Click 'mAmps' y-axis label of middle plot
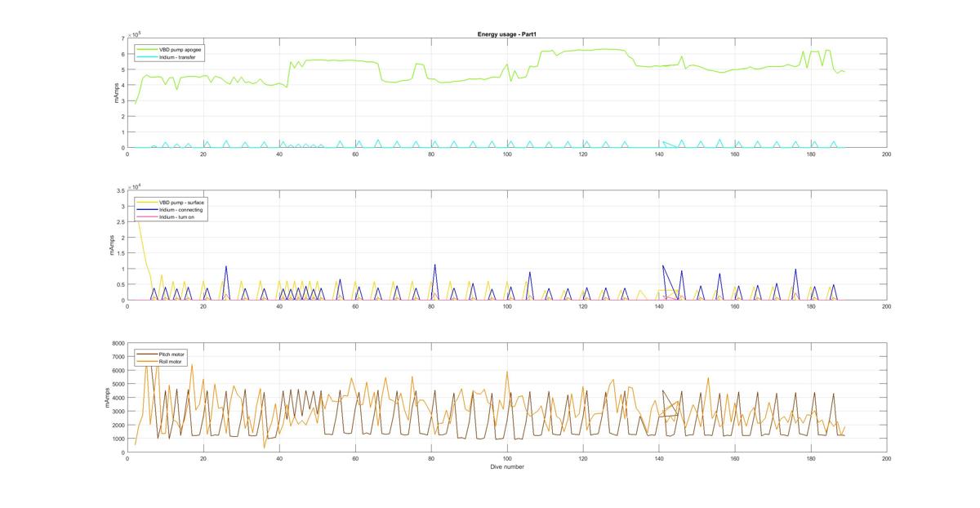 tap(110, 245)
